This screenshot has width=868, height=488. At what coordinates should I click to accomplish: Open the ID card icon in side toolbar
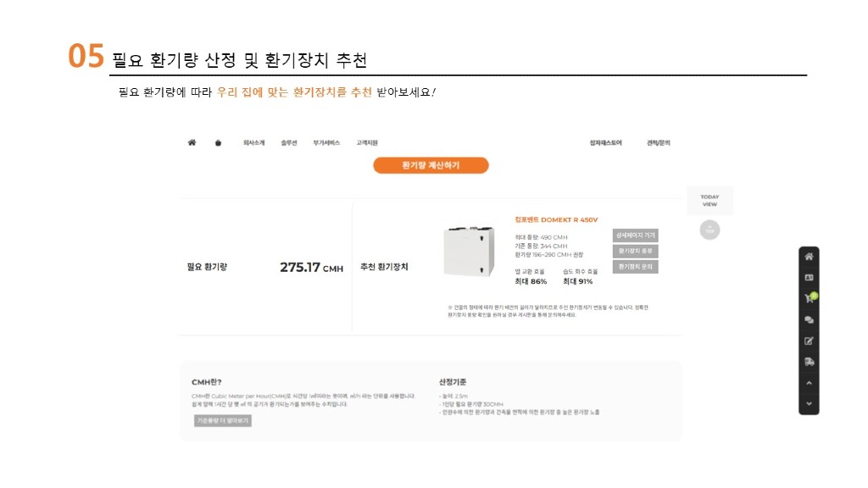809,277
